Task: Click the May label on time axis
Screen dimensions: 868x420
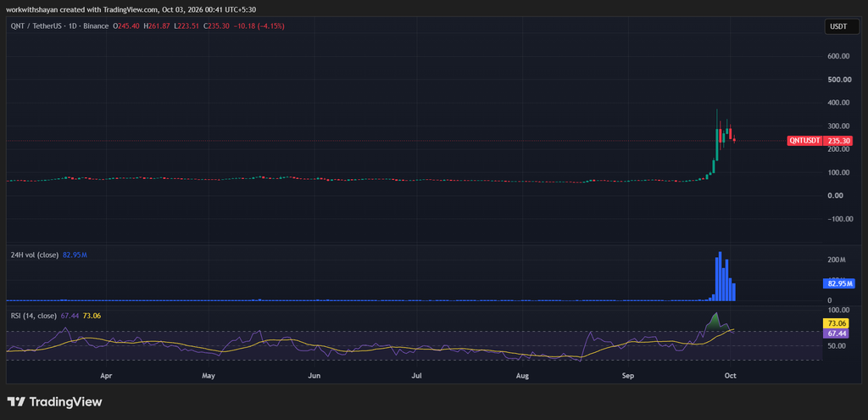Action: pyautogui.click(x=209, y=376)
